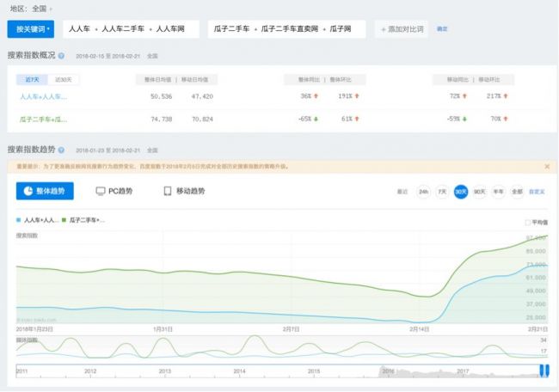
Task: Choose the 7天 time range
Action: click(x=442, y=192)
